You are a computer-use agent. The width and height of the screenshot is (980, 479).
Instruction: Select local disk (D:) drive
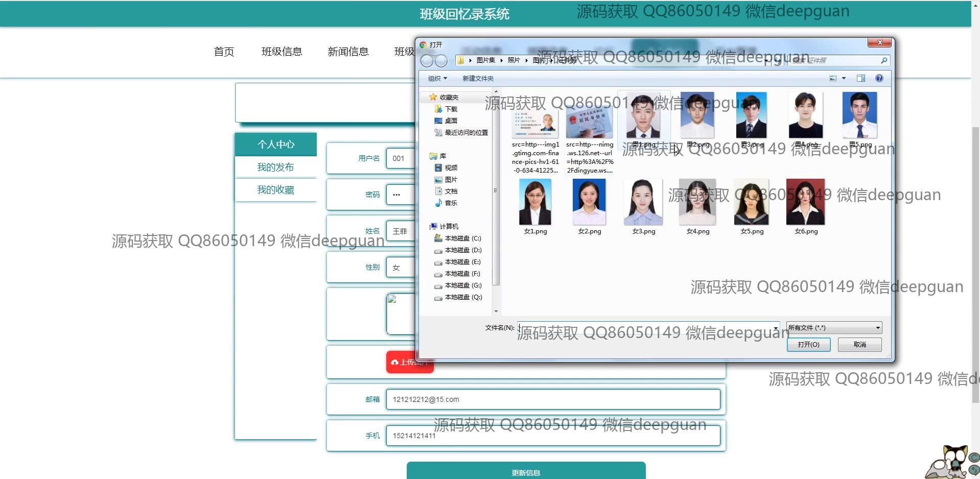(x=462, y=250)
